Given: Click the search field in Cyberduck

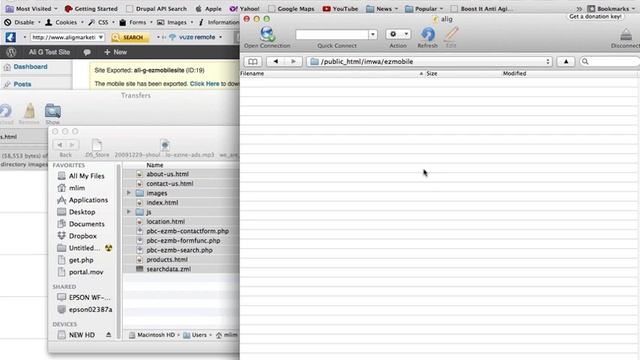Looking at the screenshot, I should click(610, 62).
